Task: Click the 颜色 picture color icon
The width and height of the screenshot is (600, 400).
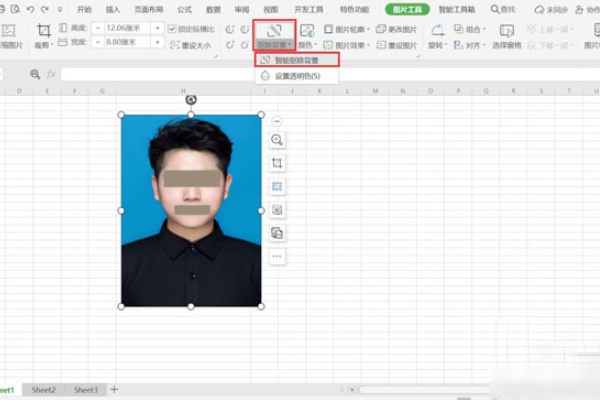Action: click(x=307, y=30)
